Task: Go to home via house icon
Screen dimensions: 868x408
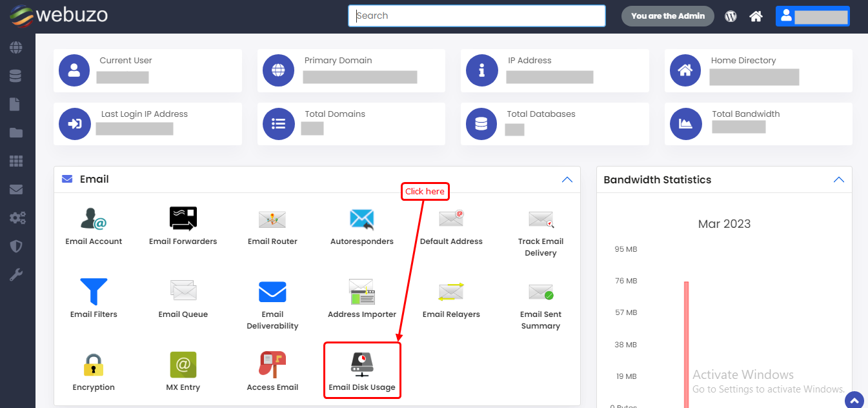Action: coord(756,17)
